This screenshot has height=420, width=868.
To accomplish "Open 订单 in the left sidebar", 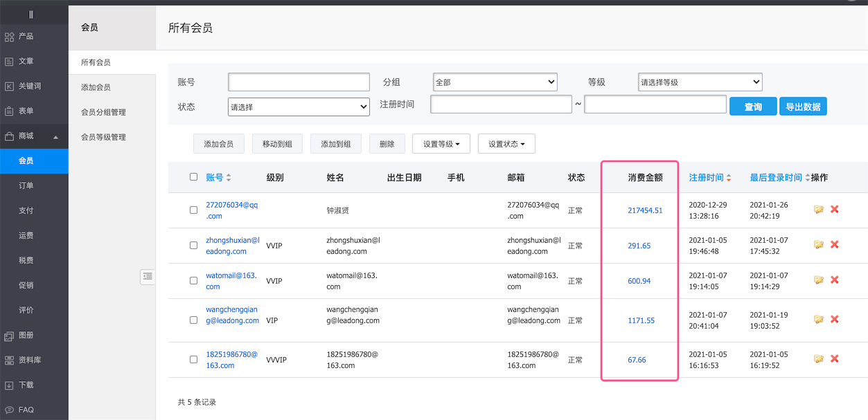I will 26,185.
